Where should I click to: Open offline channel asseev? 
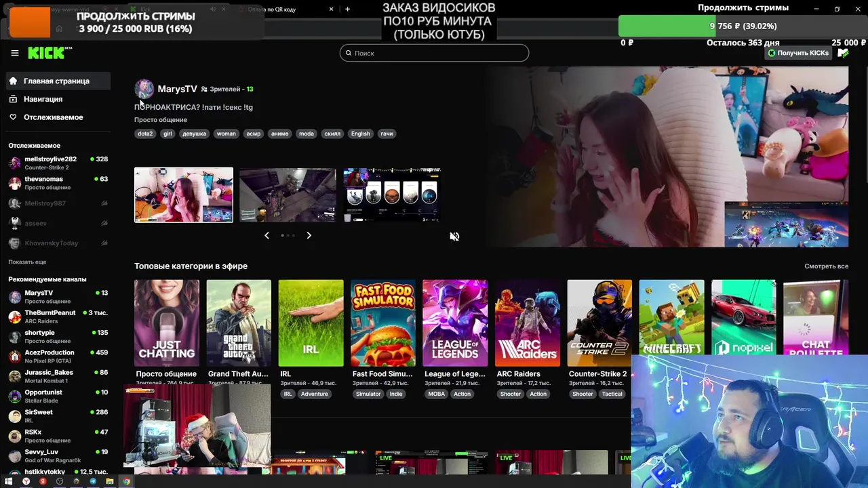[58, 223]
